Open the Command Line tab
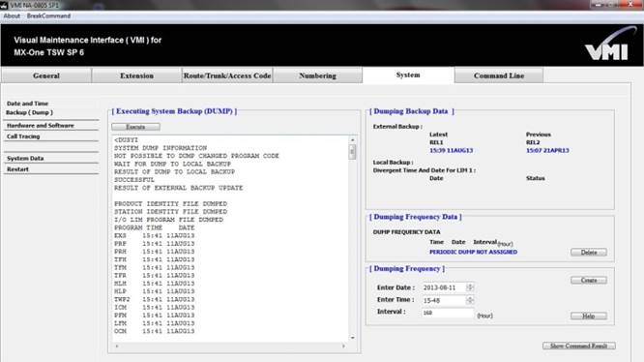 [499, 75]
